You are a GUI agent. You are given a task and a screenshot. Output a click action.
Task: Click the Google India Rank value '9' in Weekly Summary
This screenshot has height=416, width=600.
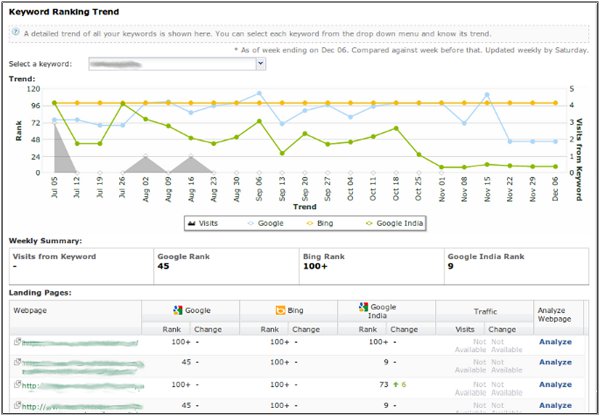(x=450, y=266)
